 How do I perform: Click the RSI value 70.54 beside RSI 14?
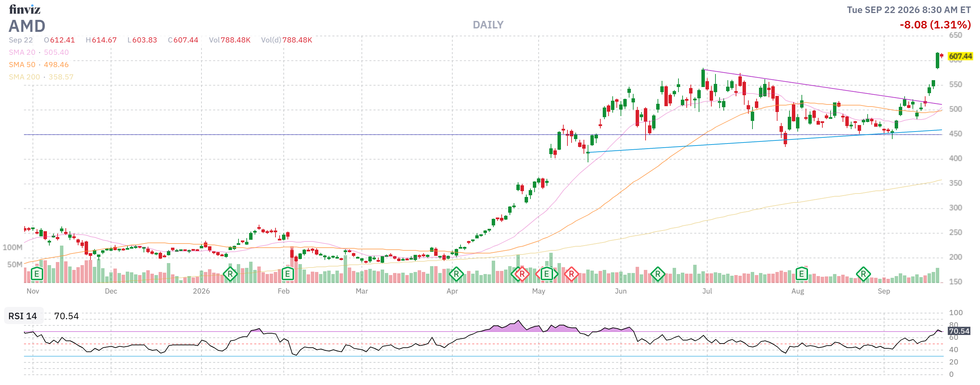tap(66, 316)
